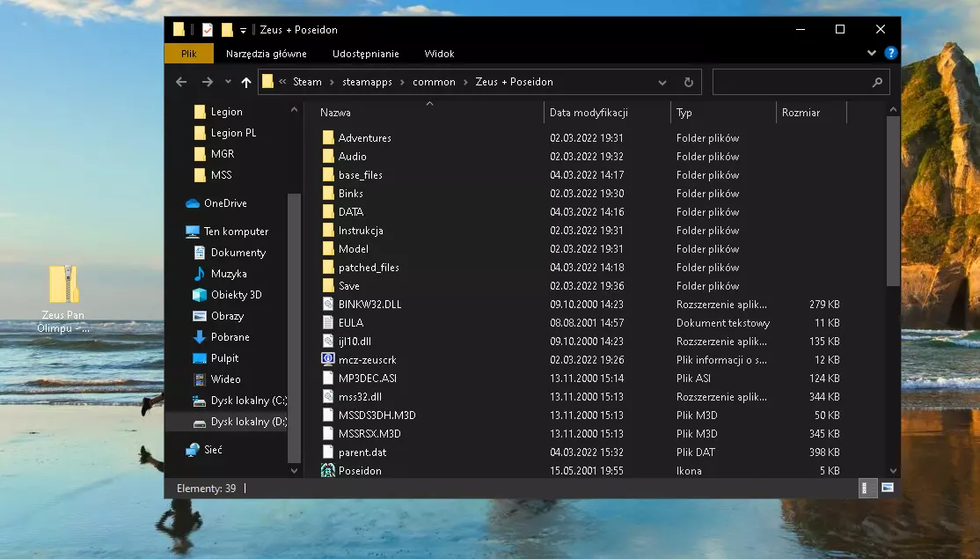This screenshot has height=559, width=980.
Task: Select the Poseidon icon file
Action: coord(360,471)
